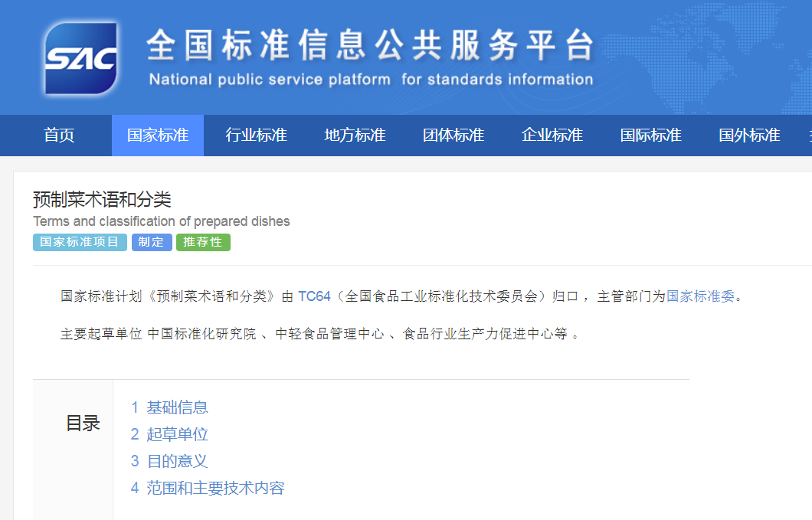Viewport: 812px width, 520px height.
Task: Open 基础信息 from the table of contents
Action: (x=176, y=407)
